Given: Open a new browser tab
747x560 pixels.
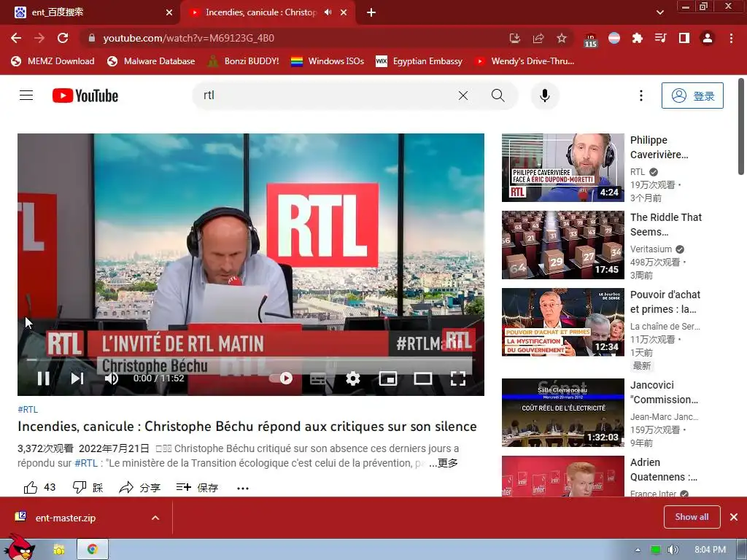Looking at the screenshot, I should click(371, 12).
